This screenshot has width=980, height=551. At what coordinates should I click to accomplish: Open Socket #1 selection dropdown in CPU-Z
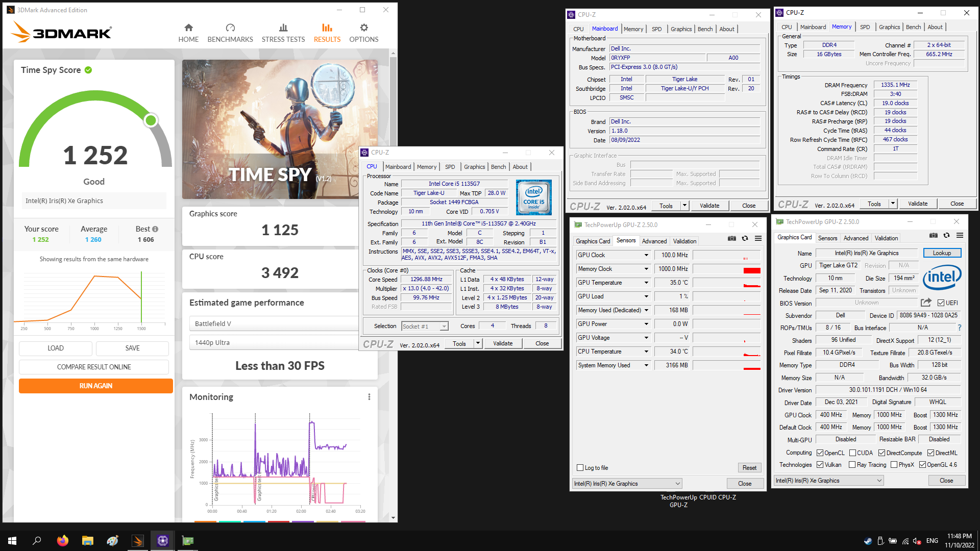pos(425,327)
